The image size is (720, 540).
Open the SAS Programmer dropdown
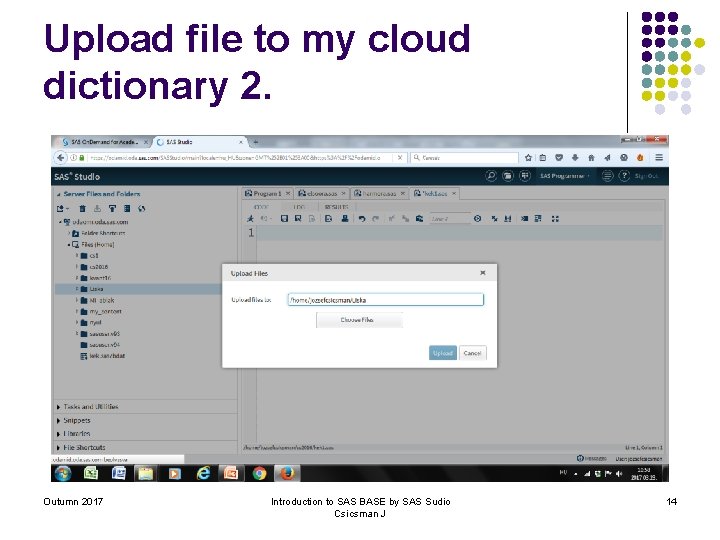coord(565,176)
